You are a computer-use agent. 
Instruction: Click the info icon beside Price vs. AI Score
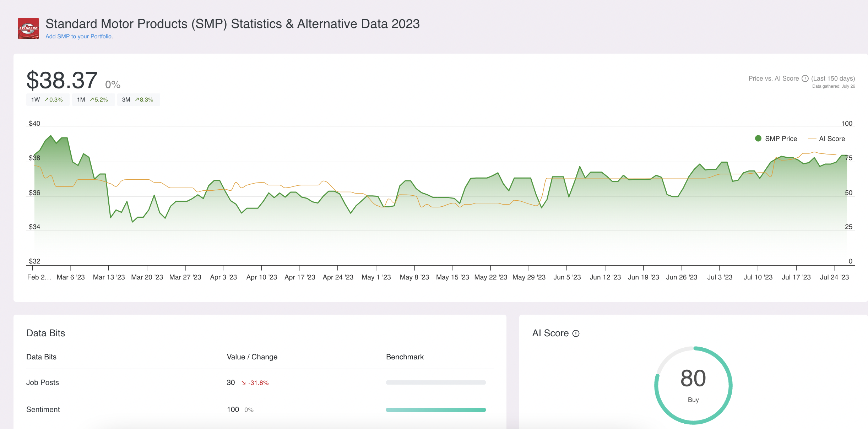tap(805, 78)
